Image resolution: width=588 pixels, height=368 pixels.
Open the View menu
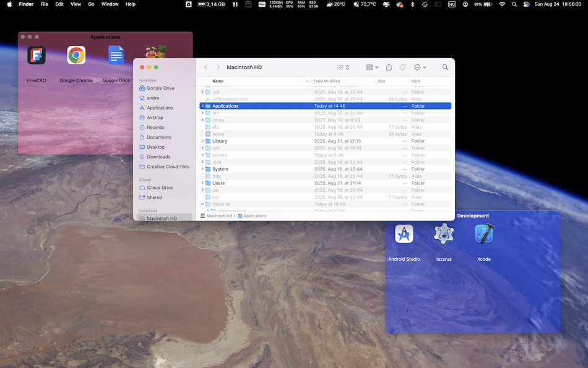pos(76,4)
